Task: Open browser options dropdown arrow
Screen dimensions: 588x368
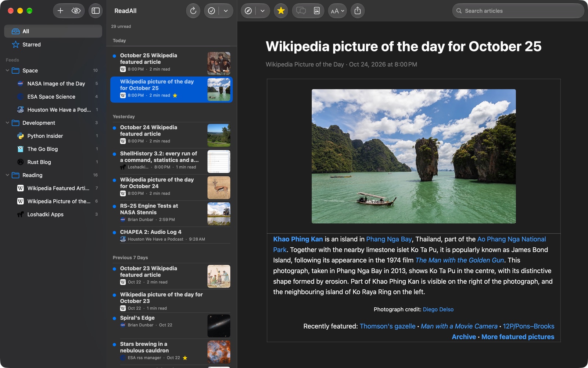Action: click(262, 11)
